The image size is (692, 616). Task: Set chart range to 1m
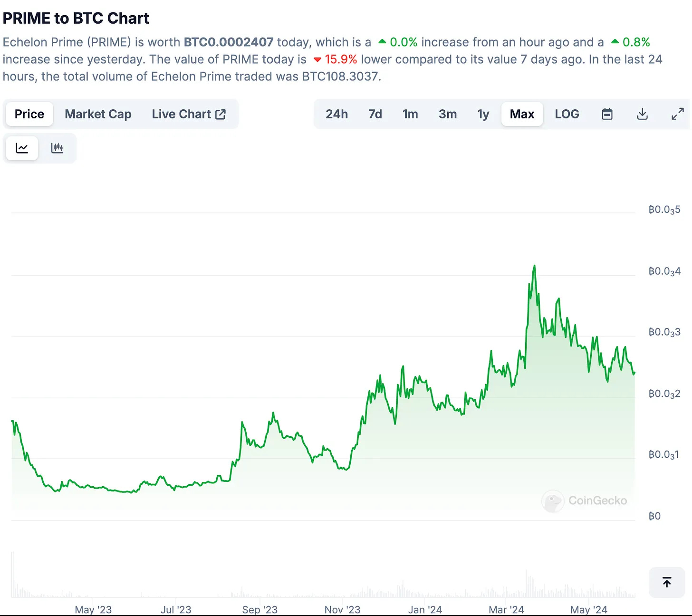[410, 114]
